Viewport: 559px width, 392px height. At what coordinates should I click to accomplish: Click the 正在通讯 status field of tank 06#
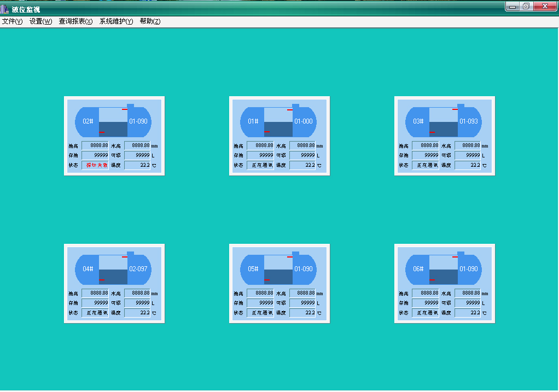click(x=425, y=313)
